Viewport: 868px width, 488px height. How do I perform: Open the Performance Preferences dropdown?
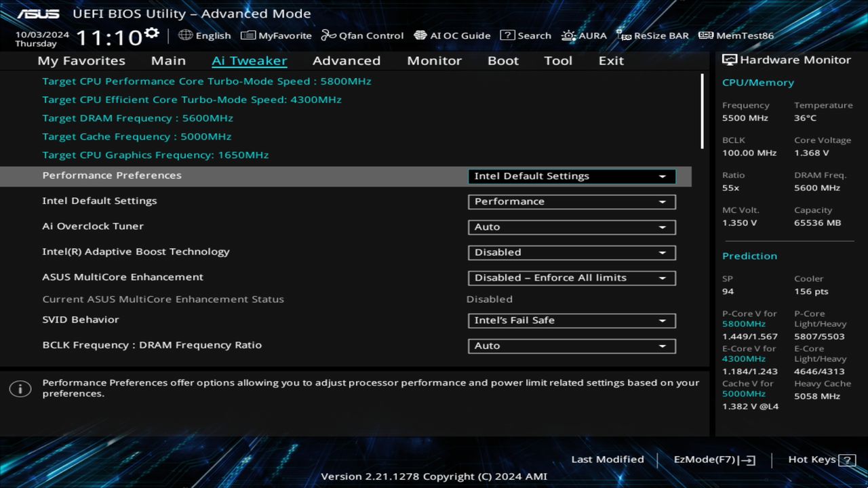[571, 176]
